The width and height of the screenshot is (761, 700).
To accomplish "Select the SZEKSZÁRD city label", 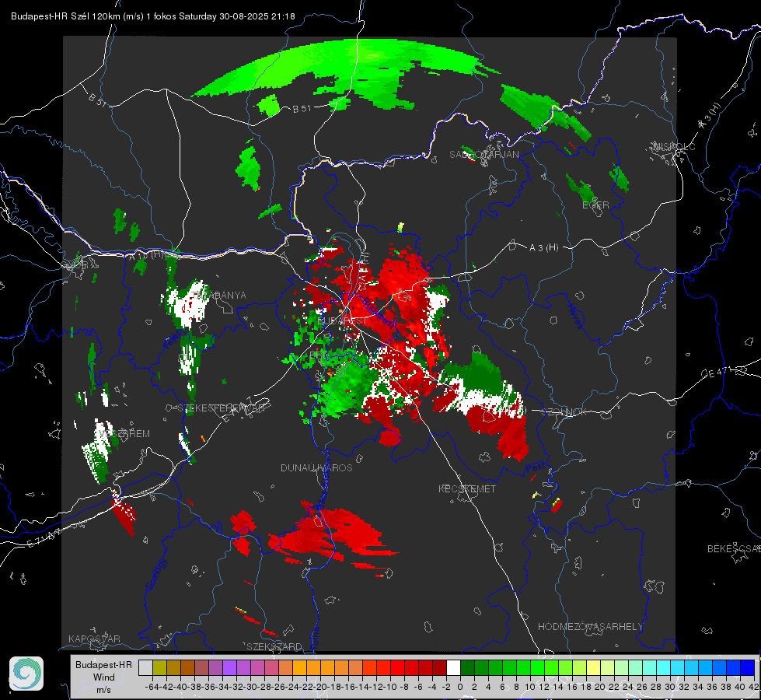I will [274, 646].
